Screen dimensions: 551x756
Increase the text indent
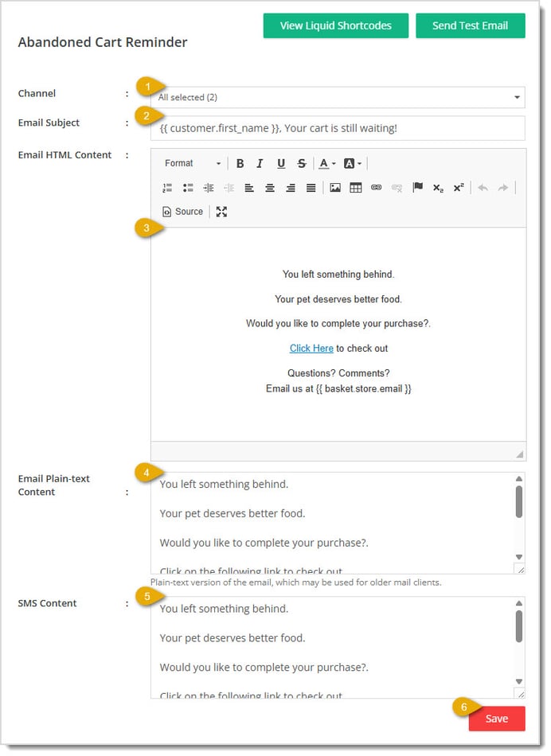pos(209,188)
